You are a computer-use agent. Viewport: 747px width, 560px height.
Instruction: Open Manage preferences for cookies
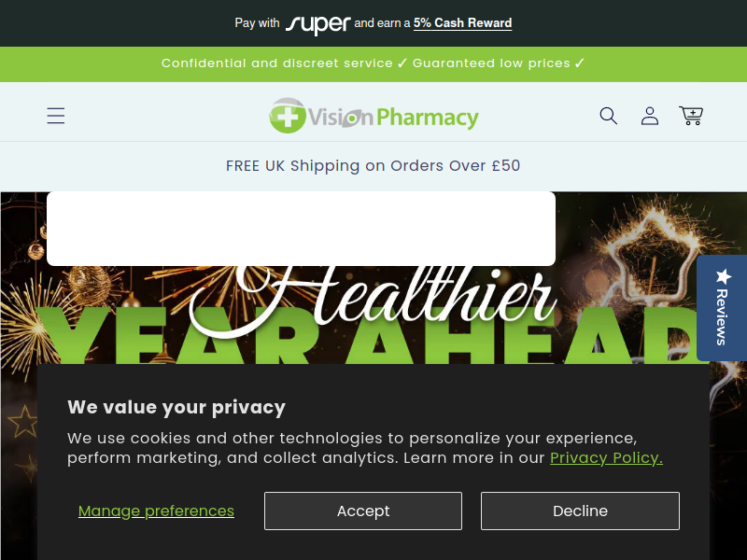(x=156, y=511)
